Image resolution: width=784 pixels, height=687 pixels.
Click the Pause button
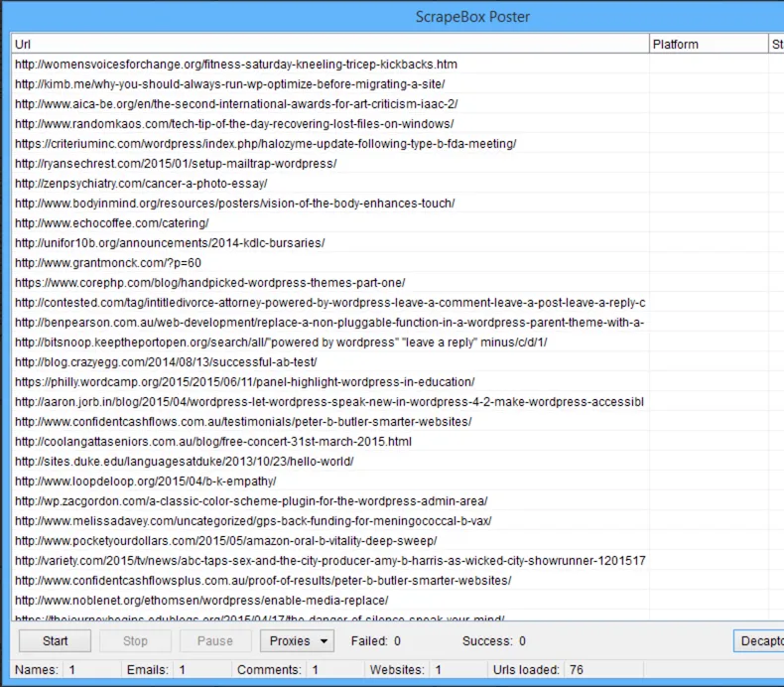coord(215,640)
